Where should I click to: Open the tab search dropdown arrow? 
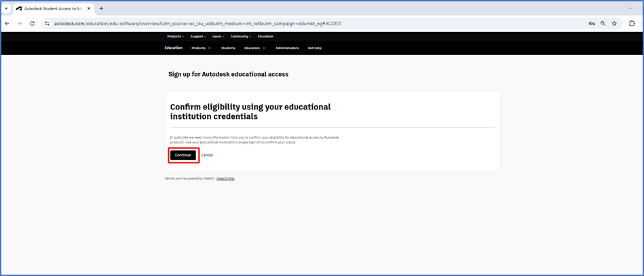pyautogui.click(x=6, y=8)
